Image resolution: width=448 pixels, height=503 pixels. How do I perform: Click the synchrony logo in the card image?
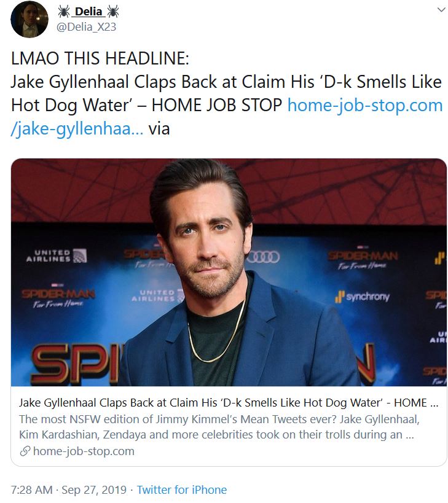(x=363, y=297)
